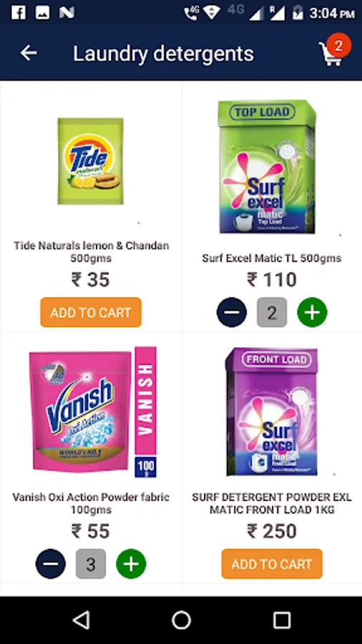The image size is (362, 644).
Task: Select the Vanish quantity field showing 3
Action: click(x=91, y=564)
